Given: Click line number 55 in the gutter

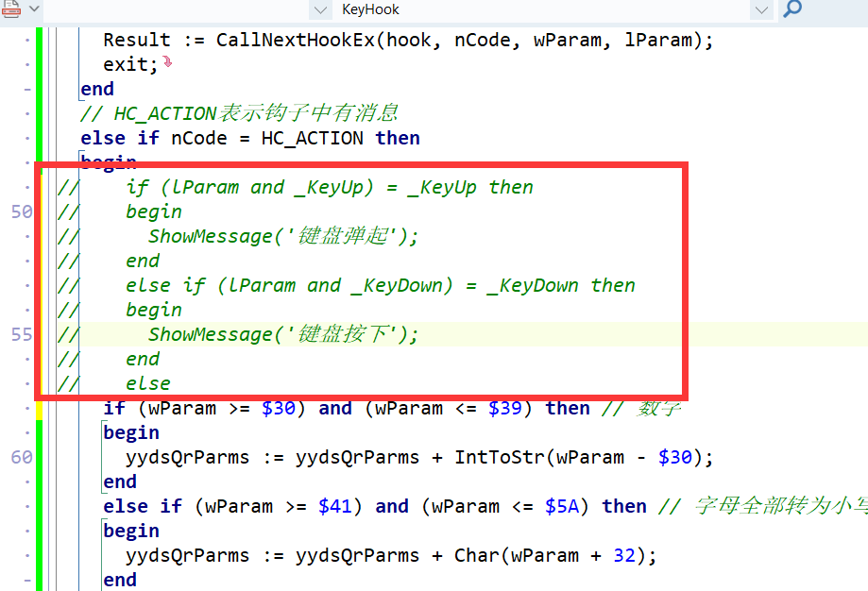Looking at the screenshot, I should click(20, 334).
